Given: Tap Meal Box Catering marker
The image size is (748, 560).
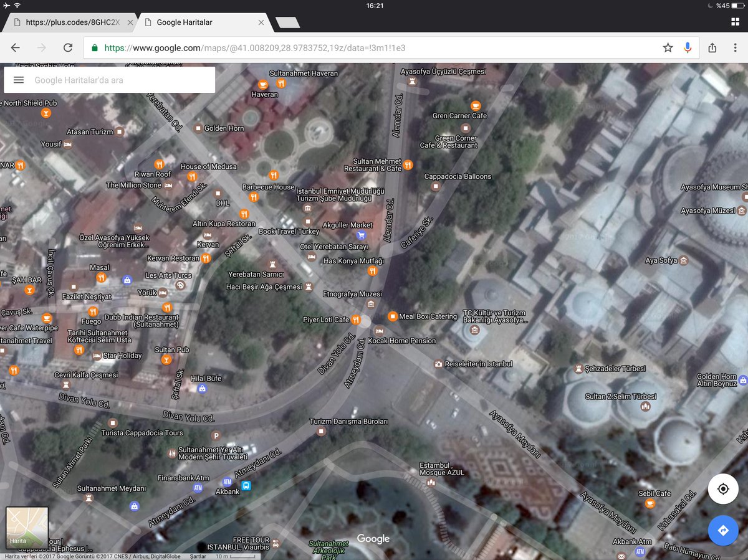Looking at the screenshot, I should point(392,316).
